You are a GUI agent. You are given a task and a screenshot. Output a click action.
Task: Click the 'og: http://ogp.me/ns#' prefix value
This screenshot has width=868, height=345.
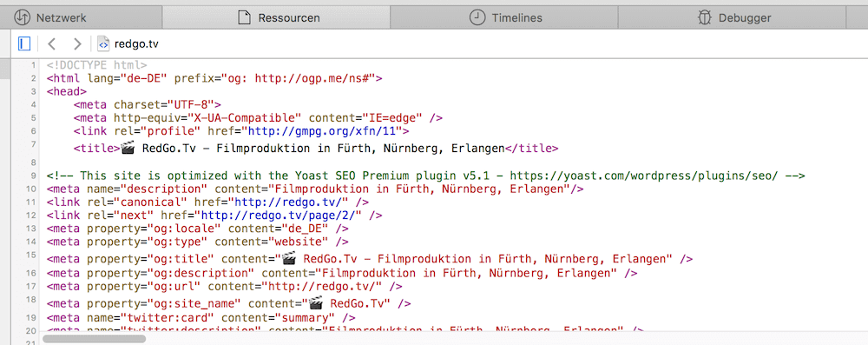(299, 78)
